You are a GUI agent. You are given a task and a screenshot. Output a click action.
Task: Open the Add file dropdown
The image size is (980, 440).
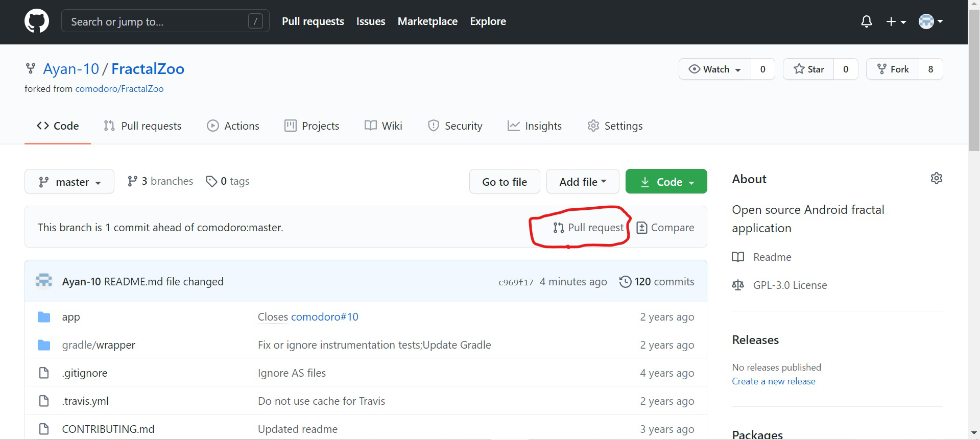pyautogui.click(x=583, y=182)
